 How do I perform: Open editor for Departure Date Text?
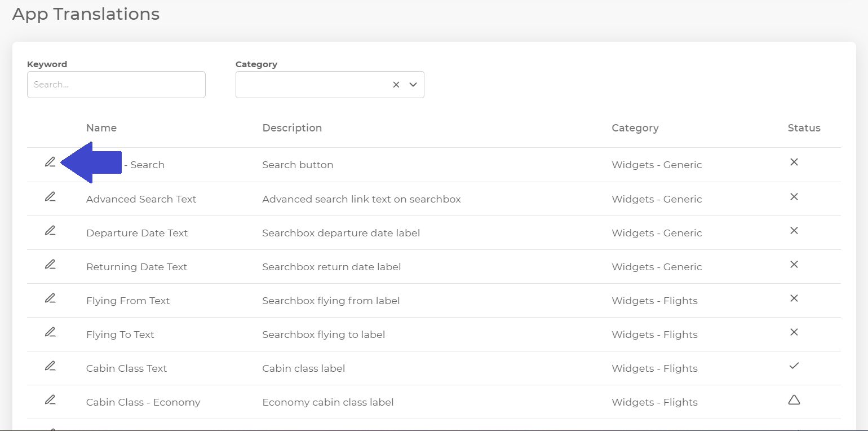[x=50, y=231]
